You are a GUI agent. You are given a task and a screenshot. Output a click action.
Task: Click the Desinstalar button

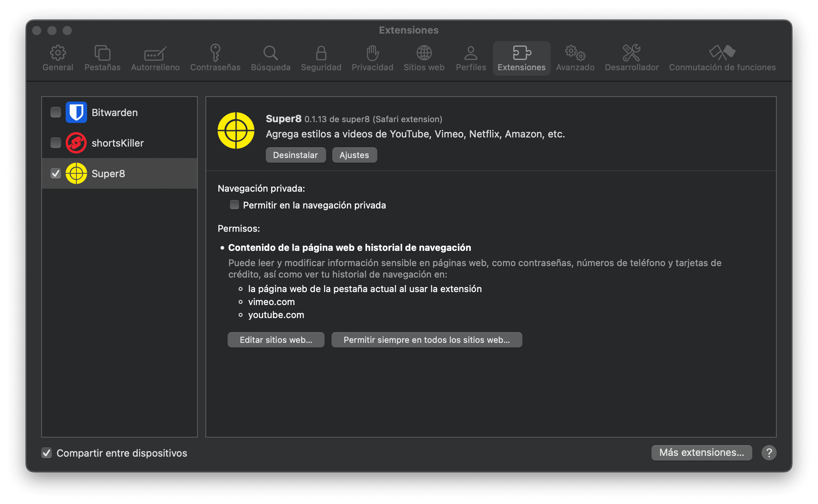(x=296, y=155)
